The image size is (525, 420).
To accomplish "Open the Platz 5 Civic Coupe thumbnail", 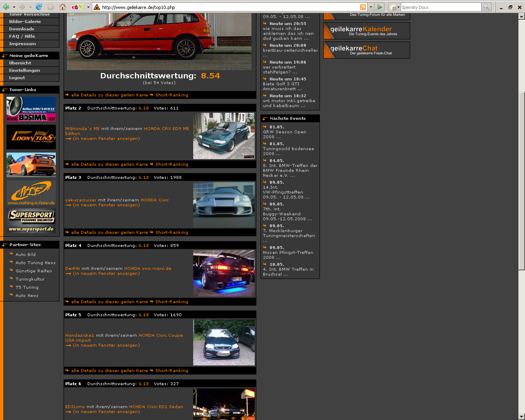I will (224, 342).
